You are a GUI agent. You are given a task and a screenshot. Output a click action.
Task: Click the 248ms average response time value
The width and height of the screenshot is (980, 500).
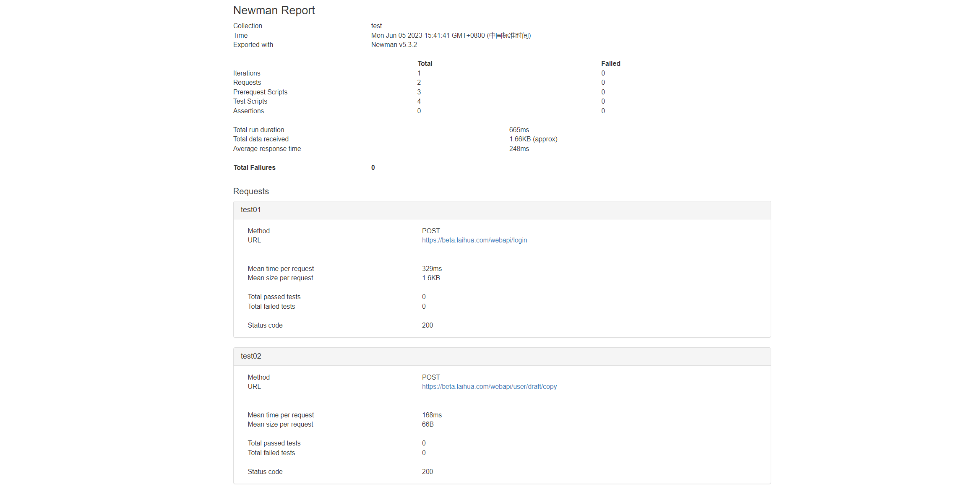tap(519, 148)
